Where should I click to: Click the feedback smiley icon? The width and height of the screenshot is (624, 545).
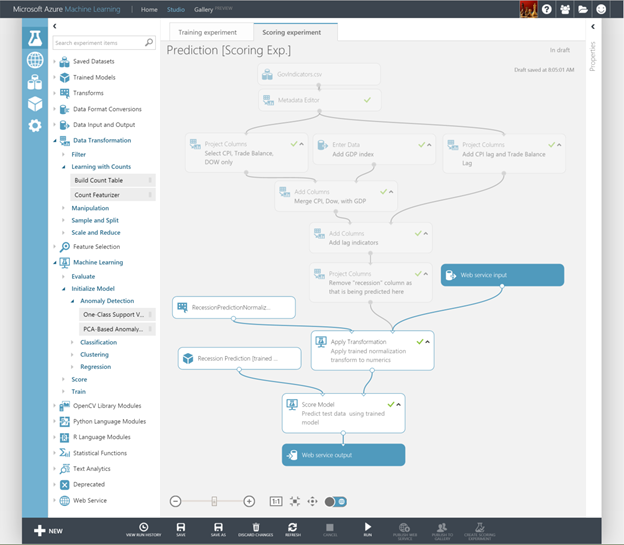click(x=601, y=9)
